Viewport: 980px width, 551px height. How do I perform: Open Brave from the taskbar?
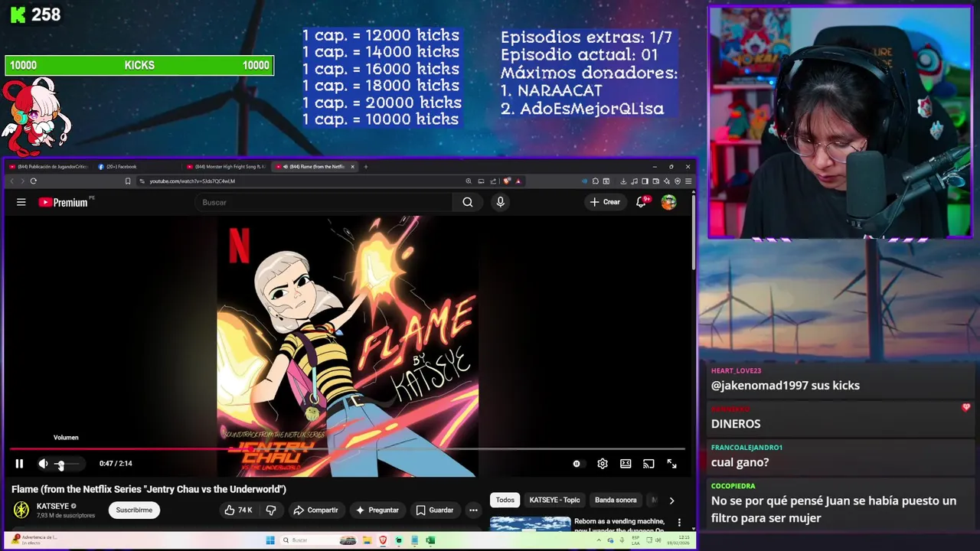point(383,540)
